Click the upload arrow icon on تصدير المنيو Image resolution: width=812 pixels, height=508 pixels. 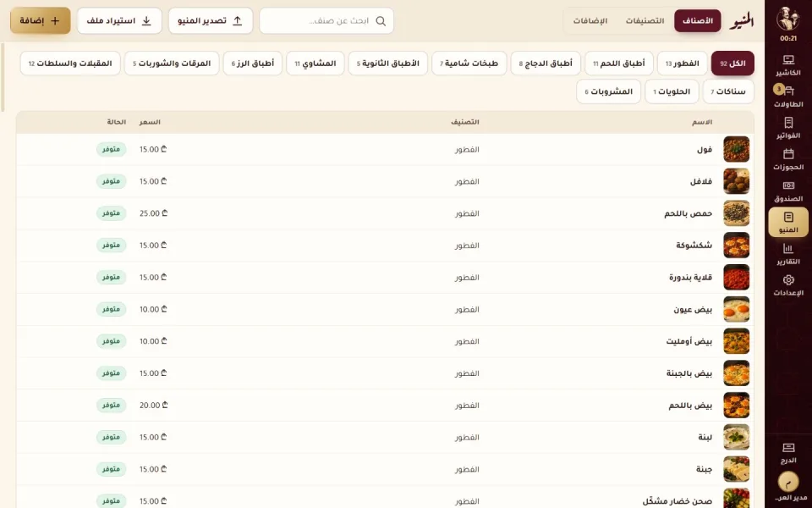click(237, 20)
